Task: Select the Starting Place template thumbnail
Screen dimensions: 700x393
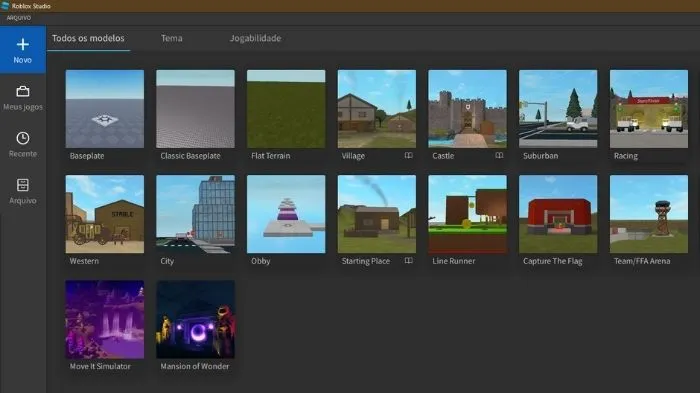Action: click(x=377, y=214)
